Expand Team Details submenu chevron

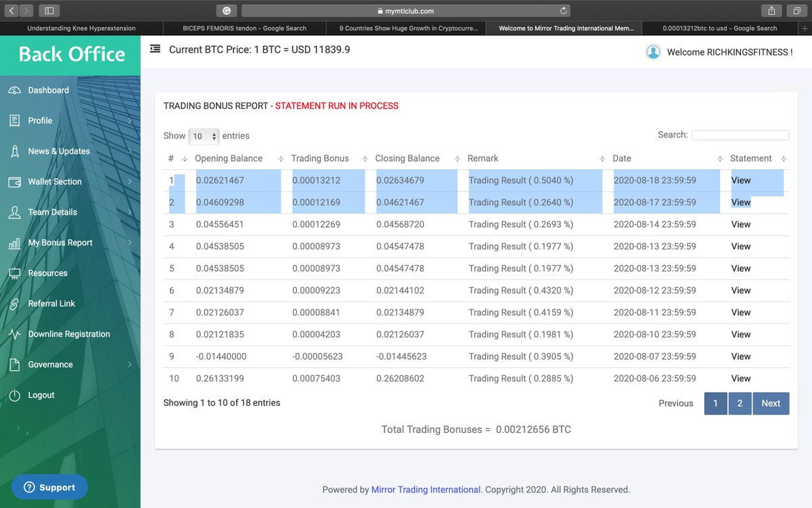[x=129, y=212]
